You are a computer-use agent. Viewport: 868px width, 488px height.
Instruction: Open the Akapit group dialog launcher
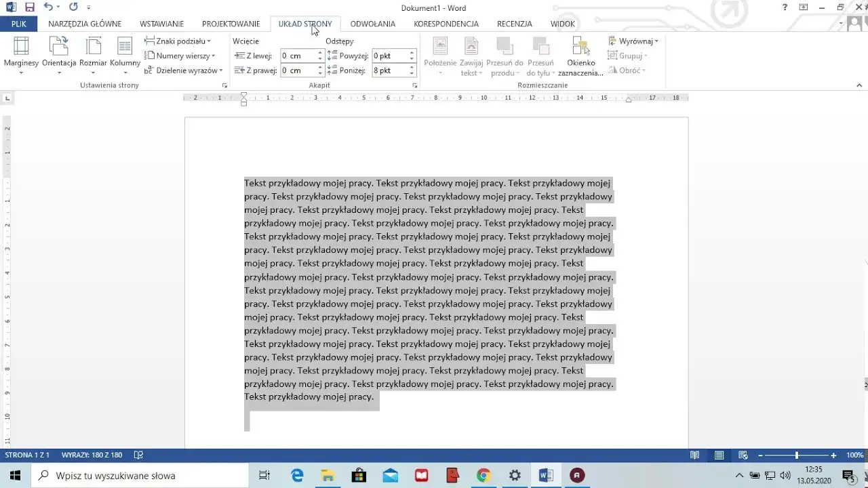(x=414, y=85)
